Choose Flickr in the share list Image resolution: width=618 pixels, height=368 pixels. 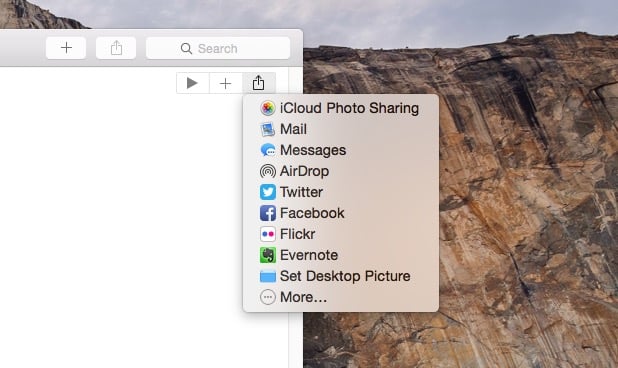coord(341,234)
